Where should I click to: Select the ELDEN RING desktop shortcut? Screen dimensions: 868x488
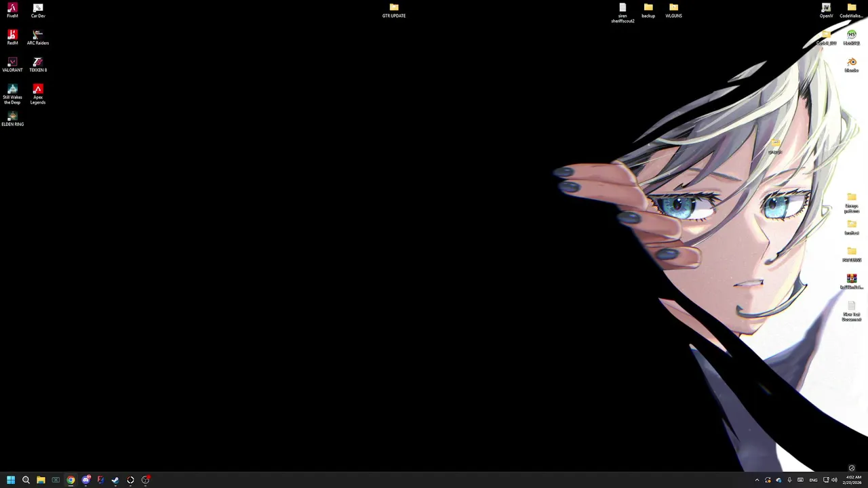point(12,119)
